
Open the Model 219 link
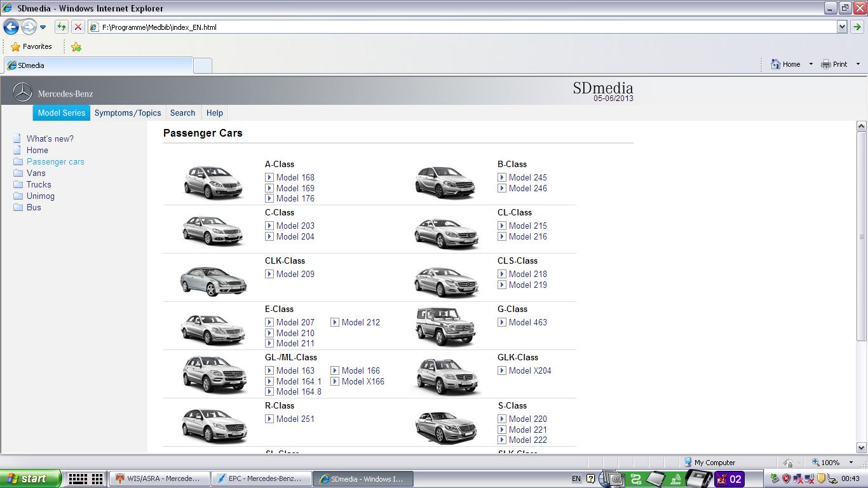point(527,285)
